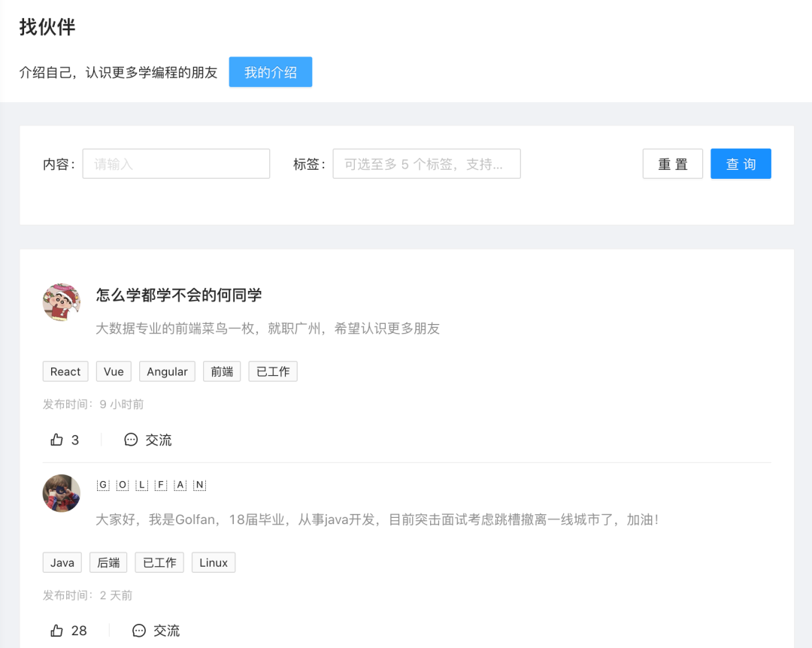Select the Angular tag

(x=167, y=371)
